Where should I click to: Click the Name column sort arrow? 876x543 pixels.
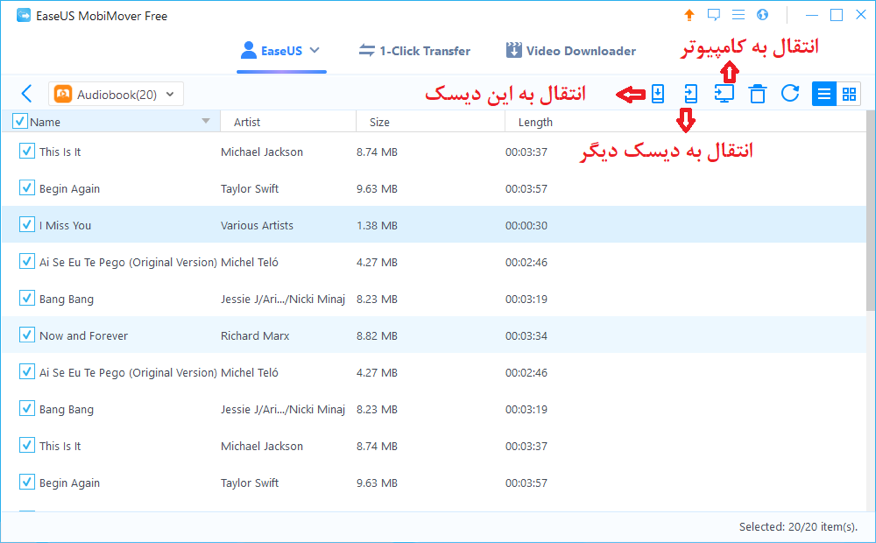point(206,121)
